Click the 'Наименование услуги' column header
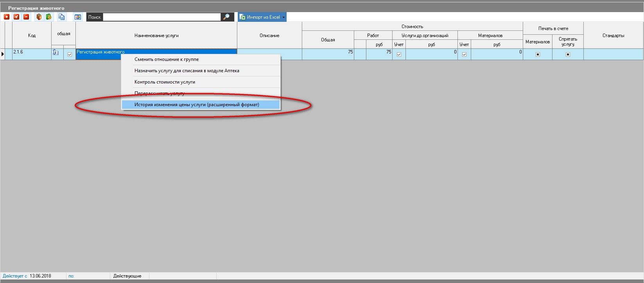Screen dimensions: 644x283 pos(156,36)
